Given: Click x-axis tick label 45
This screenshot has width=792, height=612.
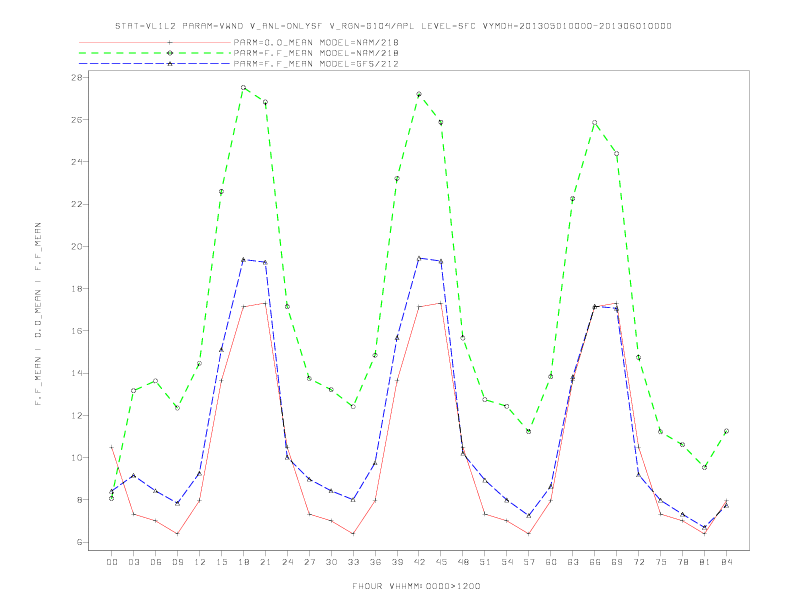Looking at the screenshot, I should pos(441,562).
